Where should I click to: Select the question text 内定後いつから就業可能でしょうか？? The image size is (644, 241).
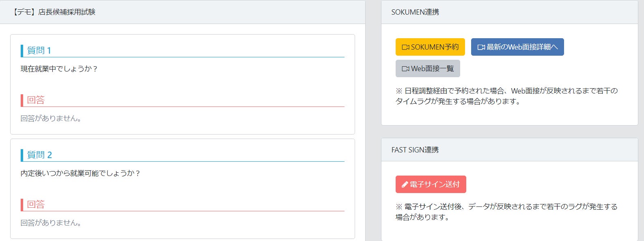coord(80,174)
